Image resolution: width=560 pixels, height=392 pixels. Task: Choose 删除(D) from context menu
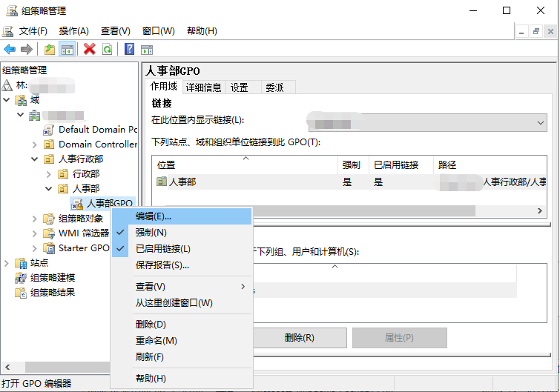[x=182, y=325]
